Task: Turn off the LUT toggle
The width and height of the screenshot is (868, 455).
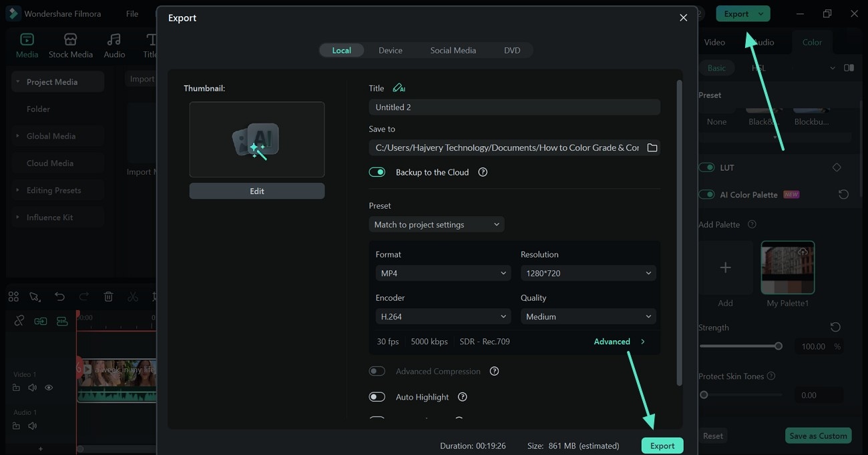Action: 706,167
